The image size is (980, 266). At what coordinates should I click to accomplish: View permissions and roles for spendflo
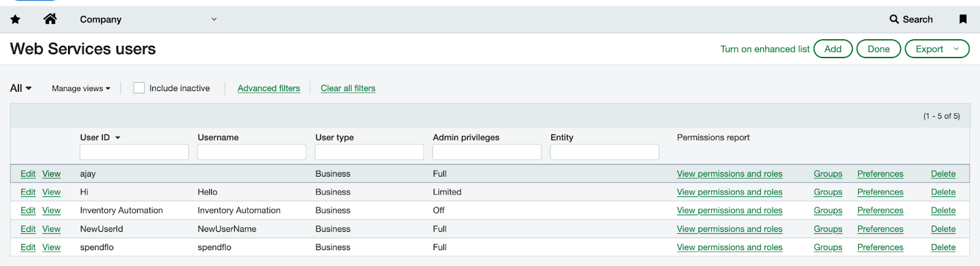pos(729,247)
